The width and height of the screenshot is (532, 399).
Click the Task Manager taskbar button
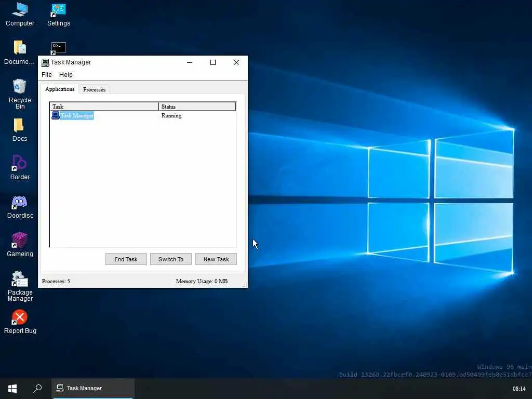pos(93,389)
